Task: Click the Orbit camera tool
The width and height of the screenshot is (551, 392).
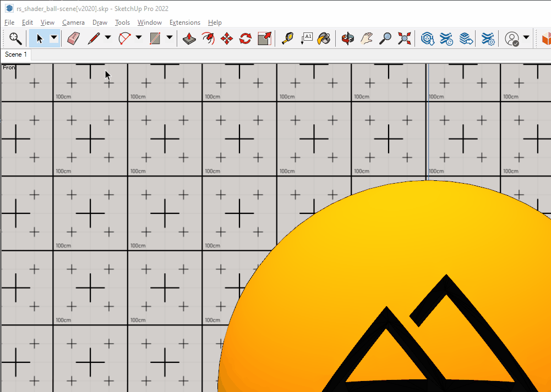Action: 347,38
